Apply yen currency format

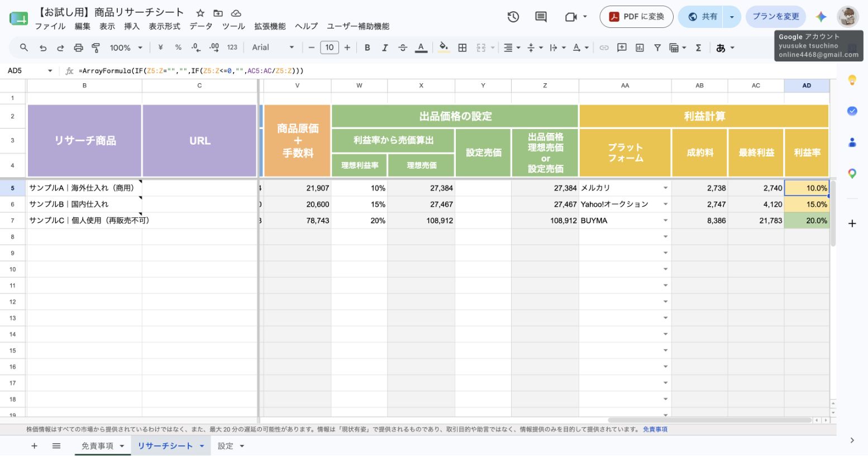coord(161,47)
